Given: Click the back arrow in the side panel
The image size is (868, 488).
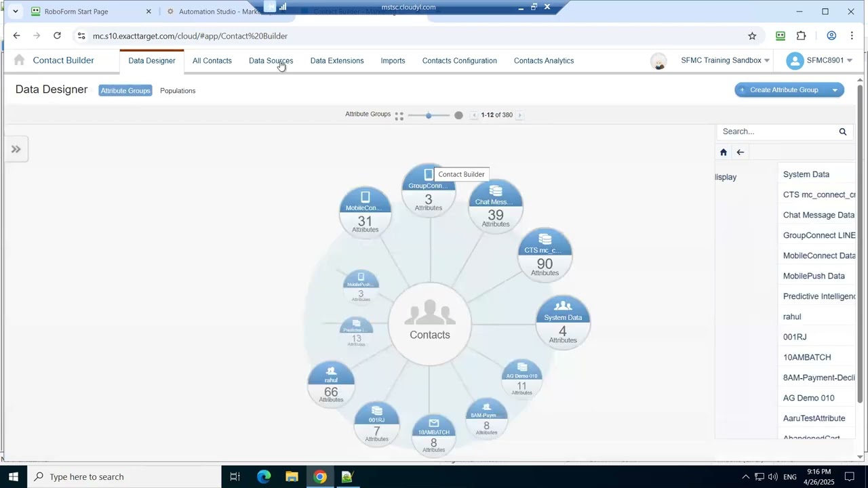Looking at the screenshot, I should pos(741,152).
